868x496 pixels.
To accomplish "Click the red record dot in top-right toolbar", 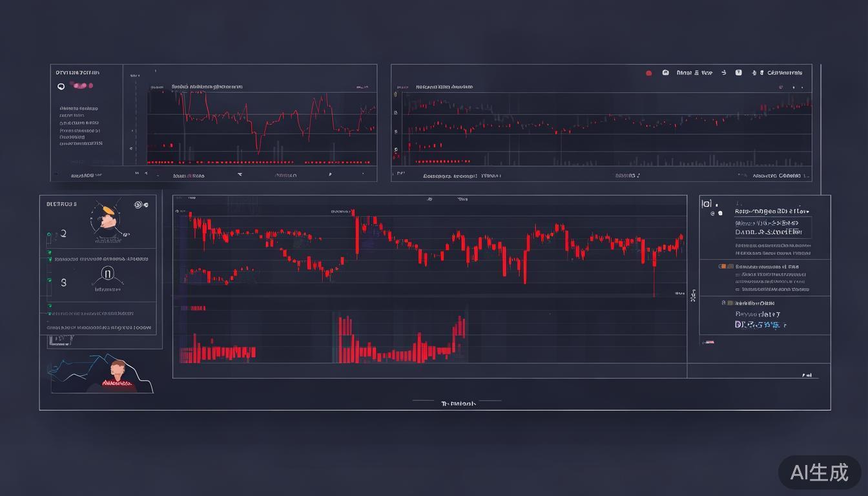I will [x=648, y=73].
